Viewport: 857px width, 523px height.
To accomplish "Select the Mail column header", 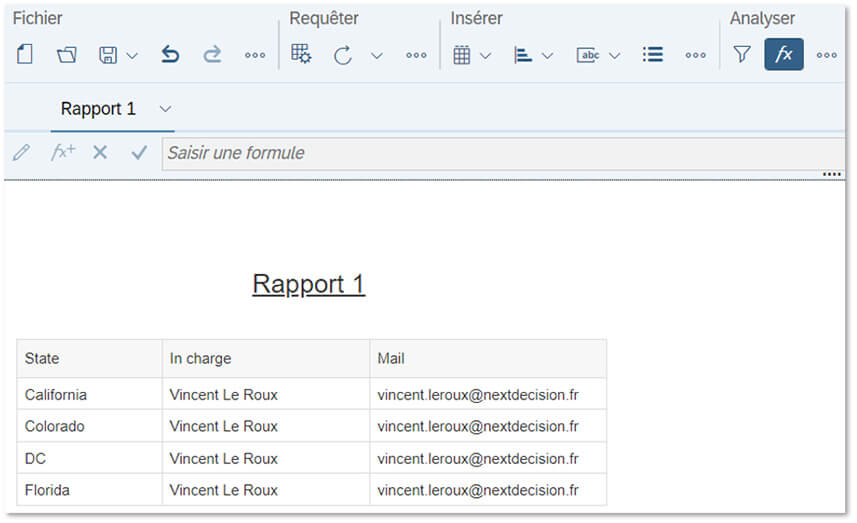I will point(488,359).
